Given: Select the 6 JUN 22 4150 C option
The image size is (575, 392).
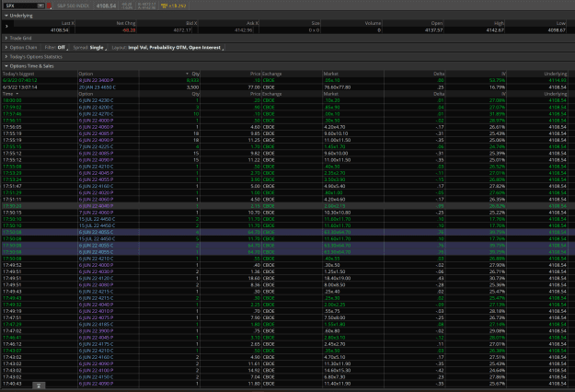Looking at the screenshot, I should click(x=96, y=377).
